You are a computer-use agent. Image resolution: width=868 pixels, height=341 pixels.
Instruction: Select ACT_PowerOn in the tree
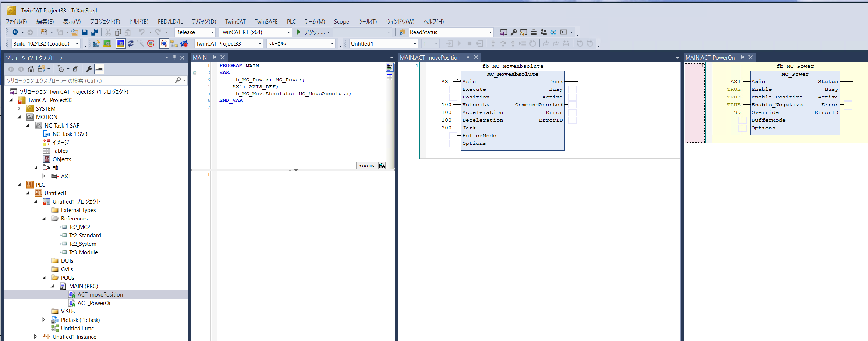point(95,303)
